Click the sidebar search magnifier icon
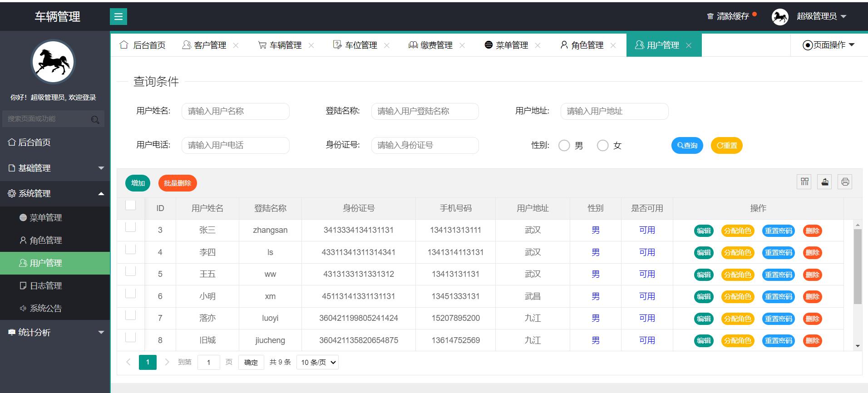 coord(95,119)
